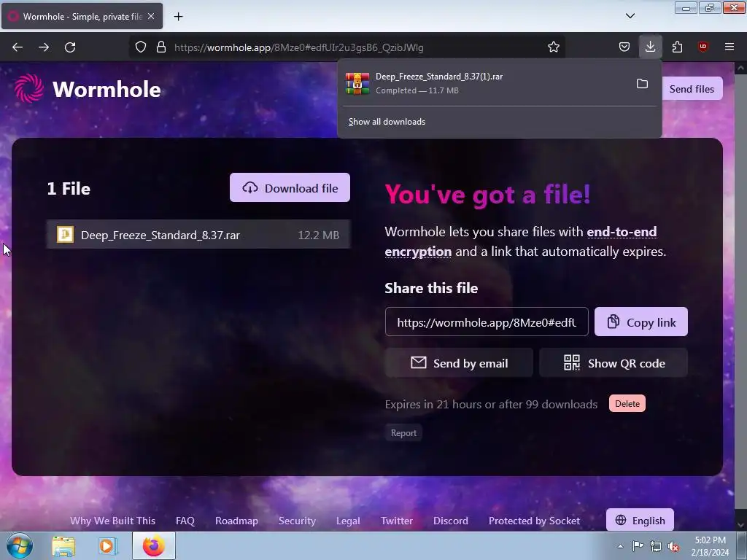Viewport: 747px width, 560px height.
Task: Open the Security footer link
Action: click(297, 521)
